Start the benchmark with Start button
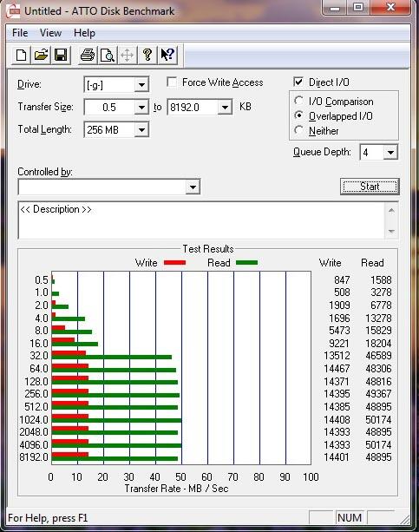419x532 pixels. [x=370, y=187]
